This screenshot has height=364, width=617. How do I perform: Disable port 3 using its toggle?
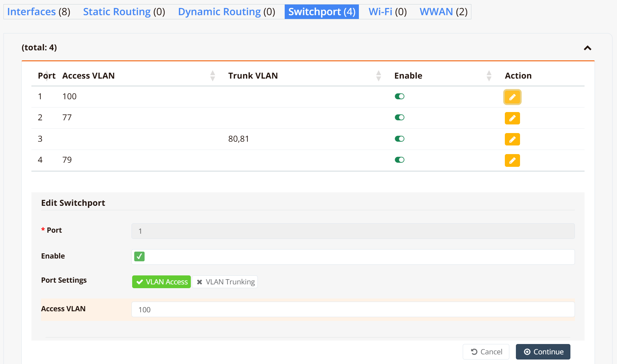coord(400,139)
